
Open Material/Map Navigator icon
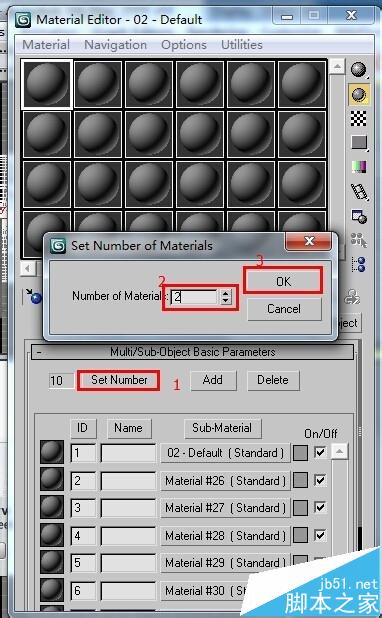[359, 264]
